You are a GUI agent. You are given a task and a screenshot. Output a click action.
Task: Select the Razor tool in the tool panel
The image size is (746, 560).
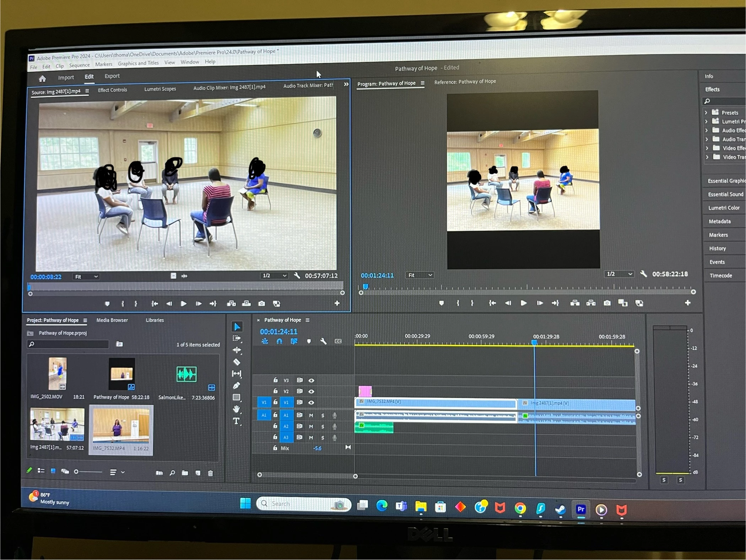pos(237,362)
